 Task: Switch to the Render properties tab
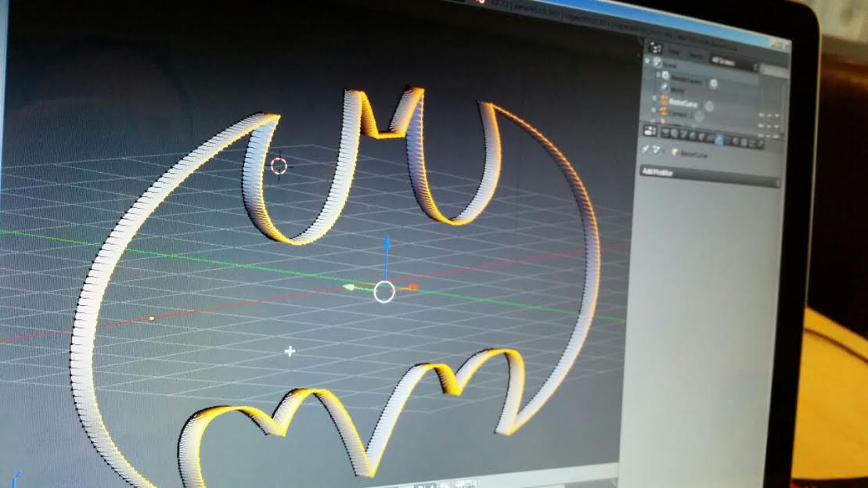(x=666, y=133)
